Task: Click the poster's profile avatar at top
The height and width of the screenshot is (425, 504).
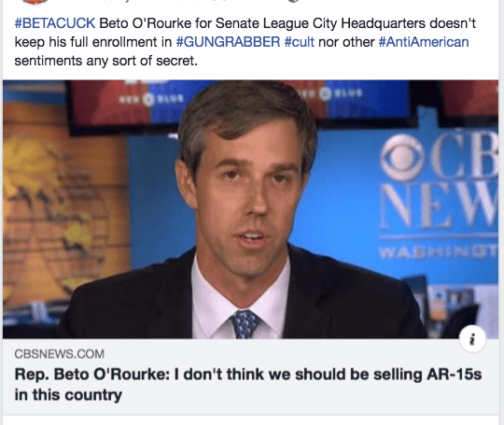Action: [x=35, y=2]
